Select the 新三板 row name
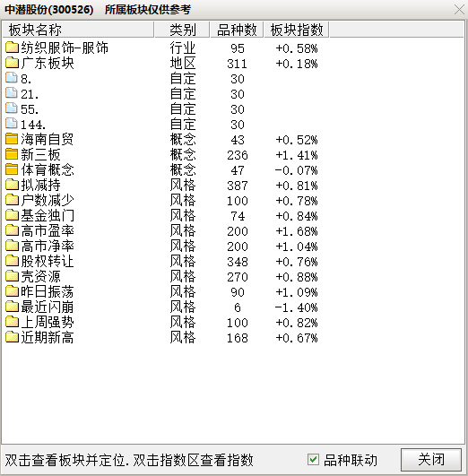 click(x=40, y=154)
